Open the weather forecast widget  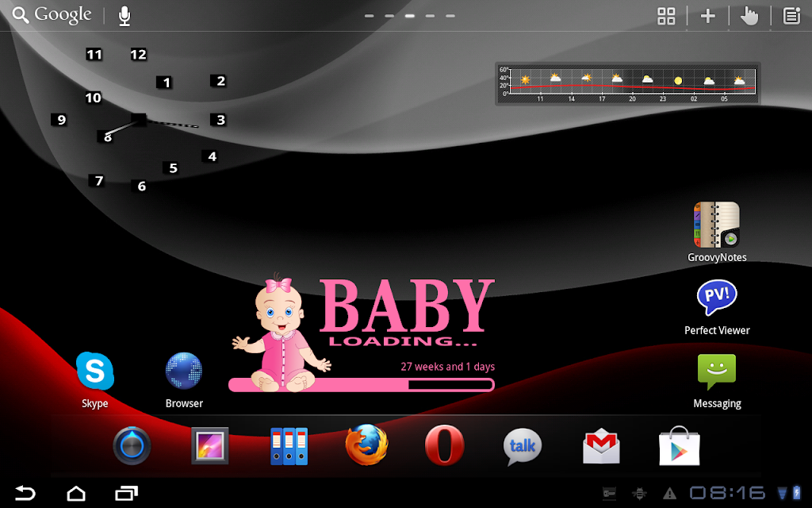[x=628, y=84]
